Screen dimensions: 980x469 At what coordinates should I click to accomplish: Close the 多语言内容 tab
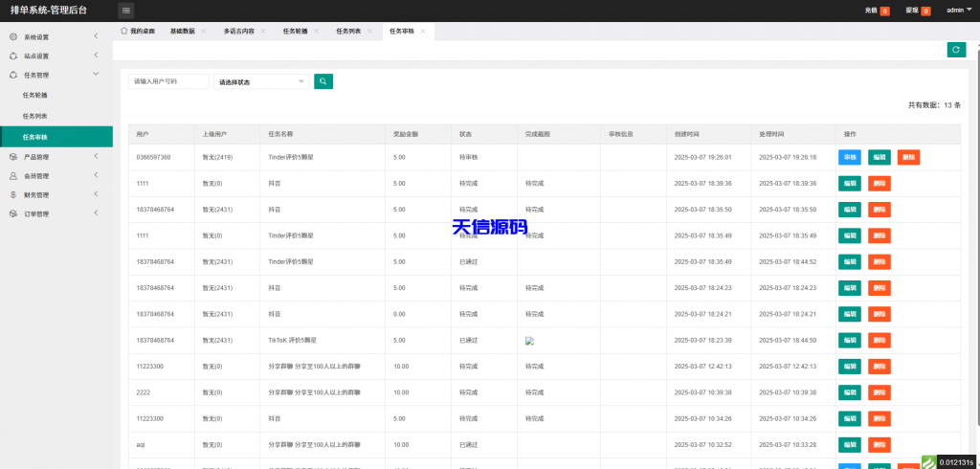[x=264, y=31]
